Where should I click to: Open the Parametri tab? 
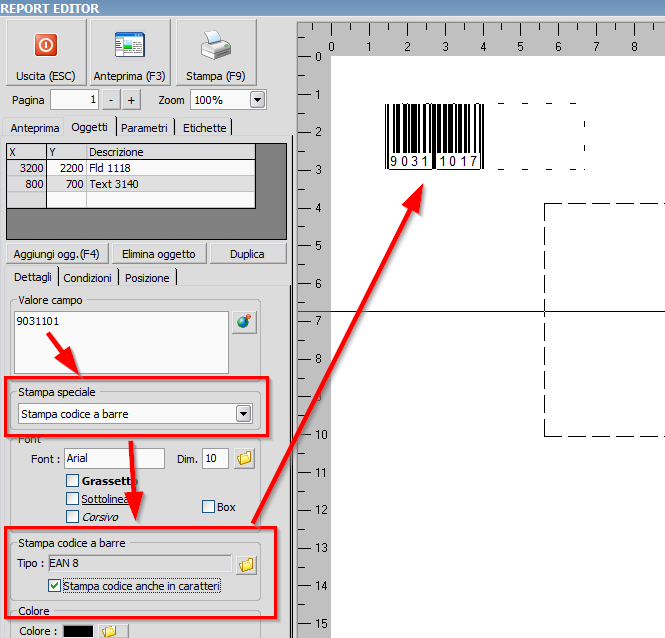point(144,128)
